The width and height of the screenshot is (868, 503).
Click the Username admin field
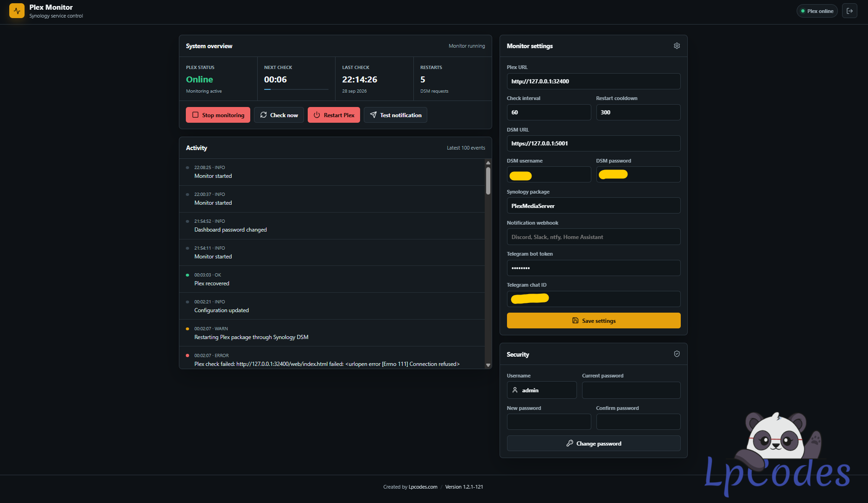point(542,390)
